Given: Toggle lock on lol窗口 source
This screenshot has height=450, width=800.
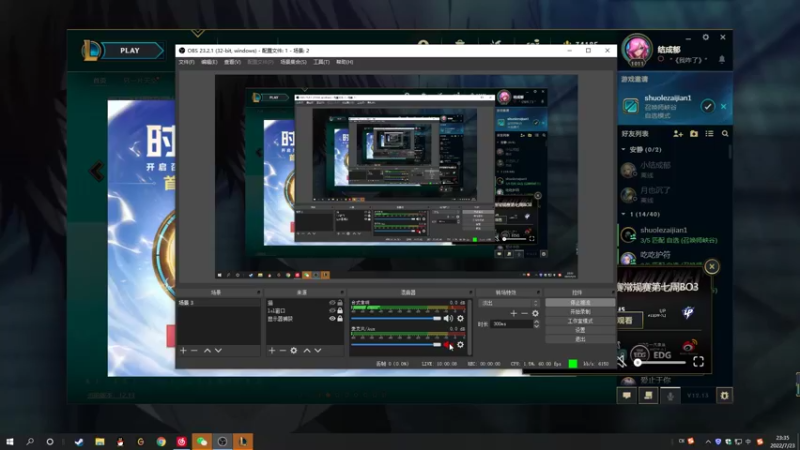Looking at the screenshot, I should pos(340,311).
